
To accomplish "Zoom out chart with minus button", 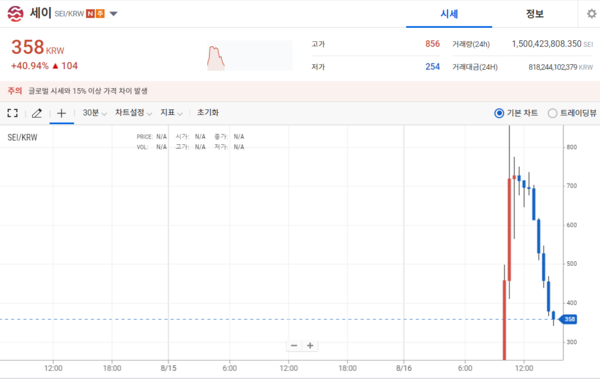I will pos(294,345).
